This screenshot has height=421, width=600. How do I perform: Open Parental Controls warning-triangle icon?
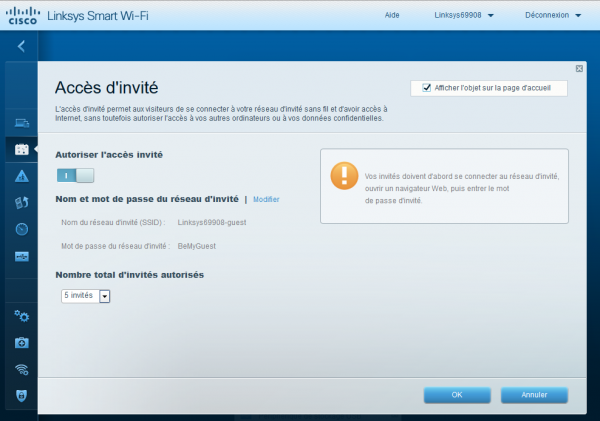[21, 176]
